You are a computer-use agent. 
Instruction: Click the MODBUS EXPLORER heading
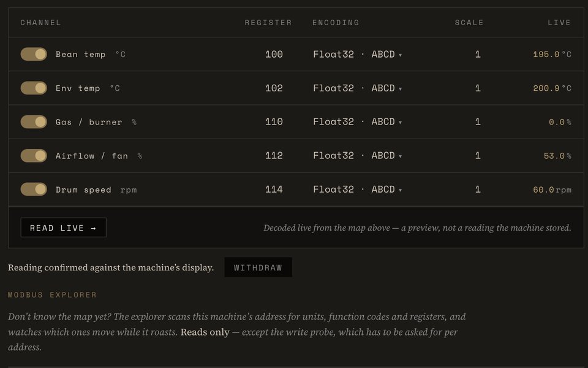52,295
